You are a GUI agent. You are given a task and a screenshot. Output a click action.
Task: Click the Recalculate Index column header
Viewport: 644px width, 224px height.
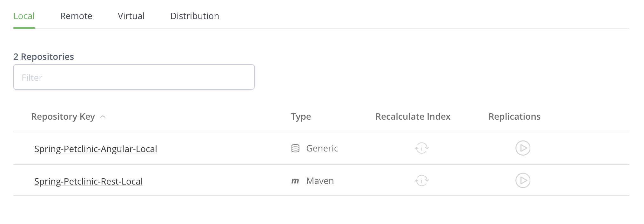click(x=413, y=116)
